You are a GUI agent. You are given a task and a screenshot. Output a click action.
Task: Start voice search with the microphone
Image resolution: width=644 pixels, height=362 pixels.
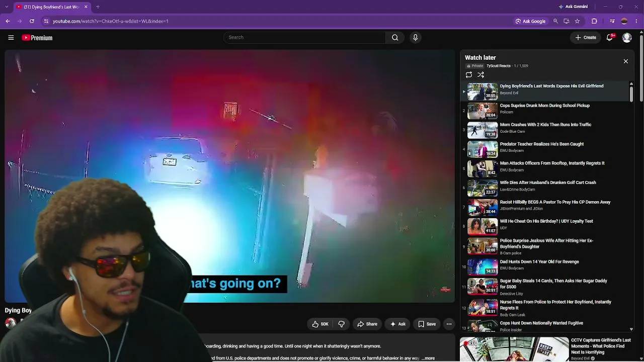(x=415, y=37)
